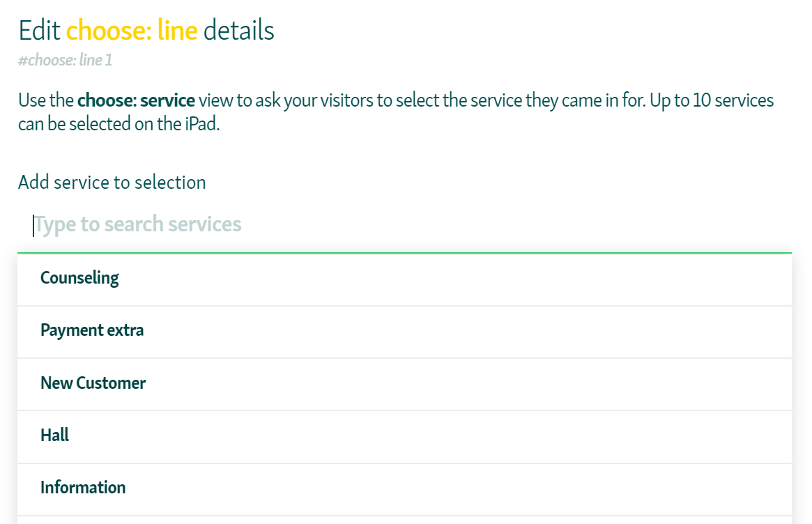Viewport: 812px width, 524px height.
Task: Click the Add service to selection label
Action: pyautogui.click(x=112, y=182)
